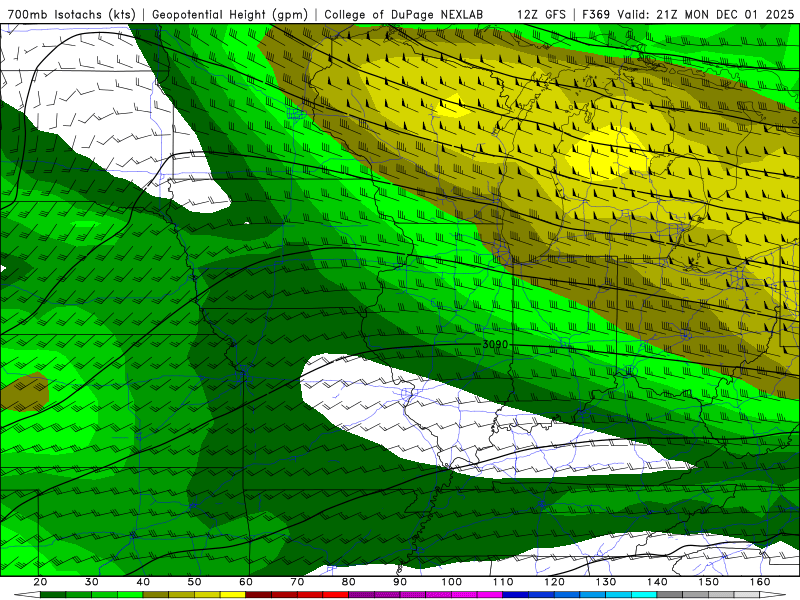Select the dark olive 40-45 kt legend swatch

point(156,595)
